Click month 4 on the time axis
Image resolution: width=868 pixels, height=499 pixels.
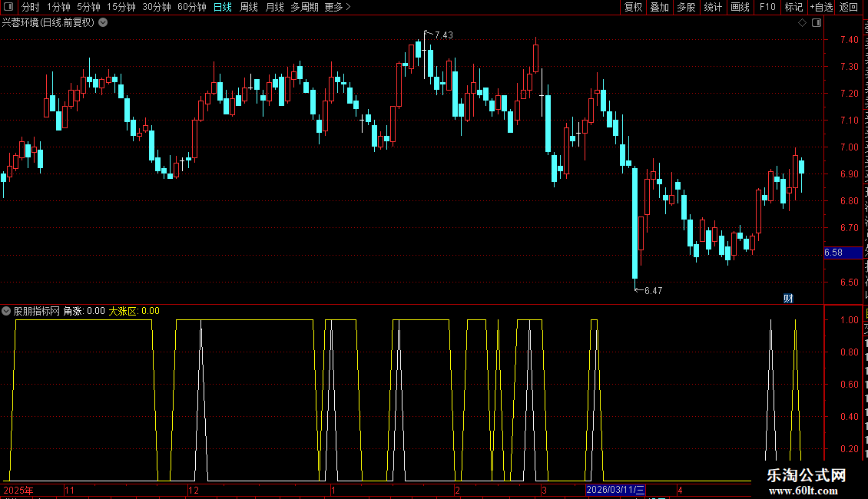point(680,490)
